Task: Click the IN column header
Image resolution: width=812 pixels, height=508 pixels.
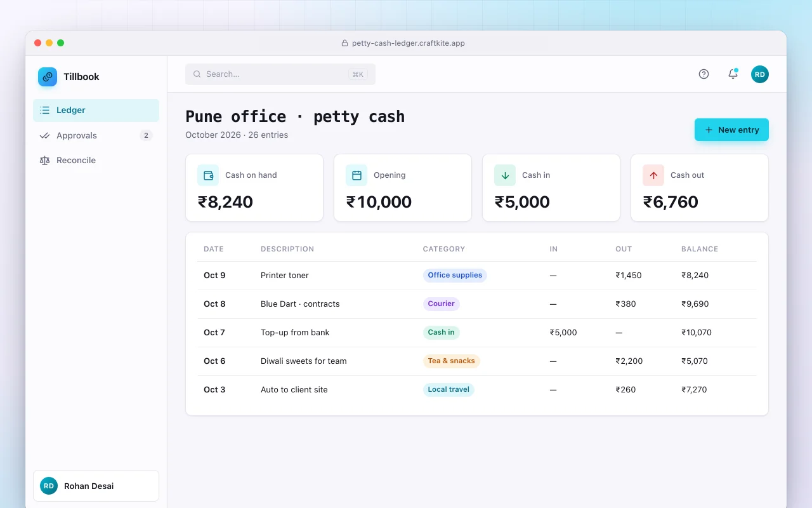Action: coord(554,249)
